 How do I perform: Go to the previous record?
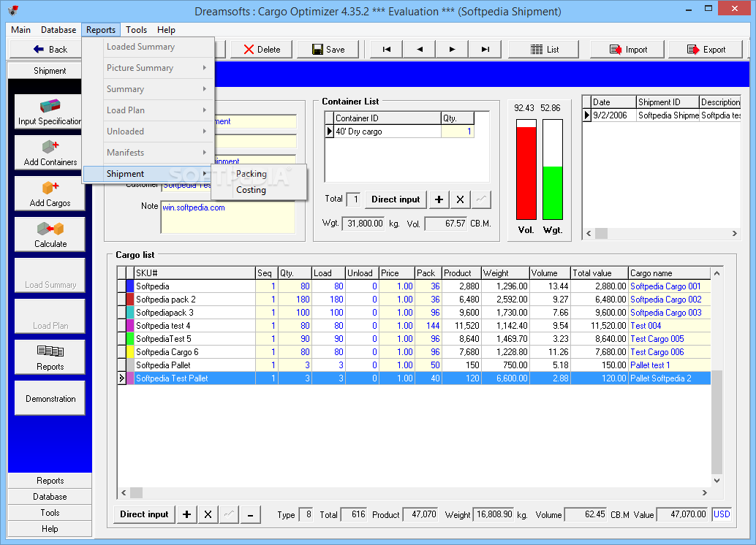(x=419, y=49)
